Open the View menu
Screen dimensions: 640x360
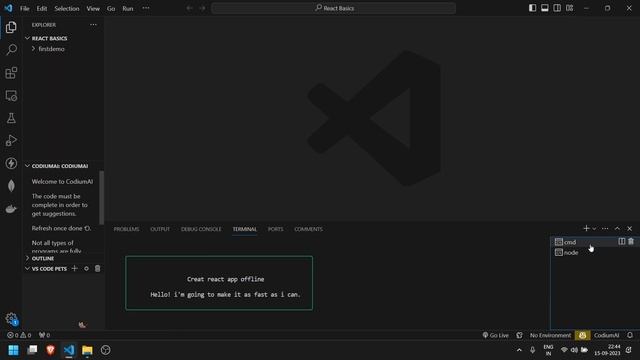pos(93,8)
